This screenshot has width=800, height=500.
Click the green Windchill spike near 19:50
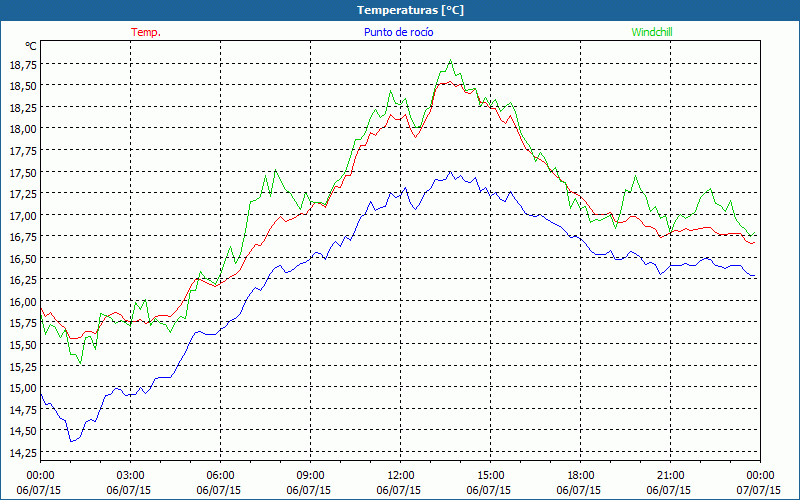click(635, 176)
